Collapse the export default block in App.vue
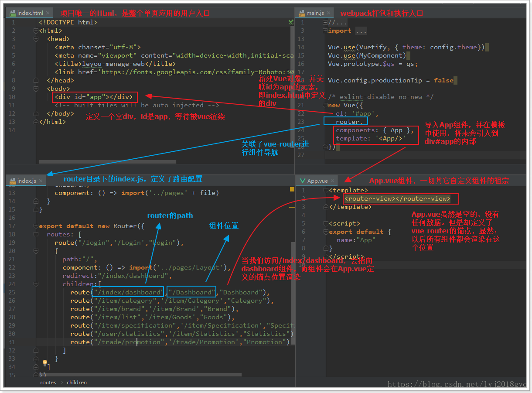 coord(326,232)
